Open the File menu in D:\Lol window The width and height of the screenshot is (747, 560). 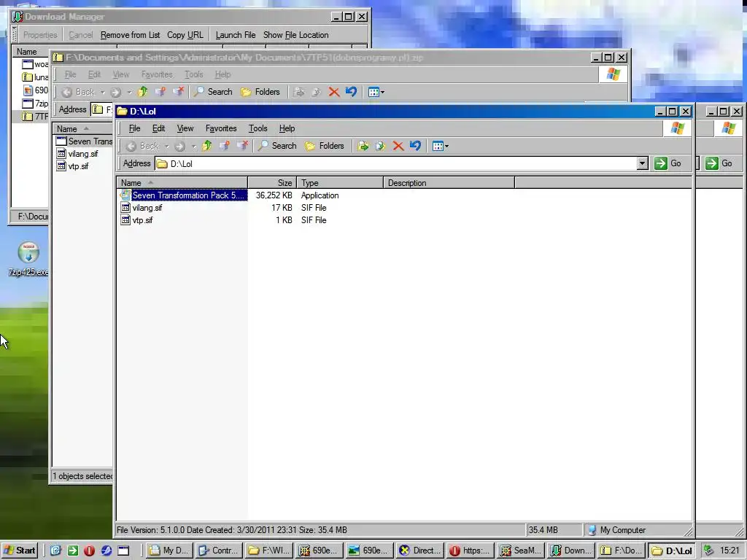coord(134,128)
